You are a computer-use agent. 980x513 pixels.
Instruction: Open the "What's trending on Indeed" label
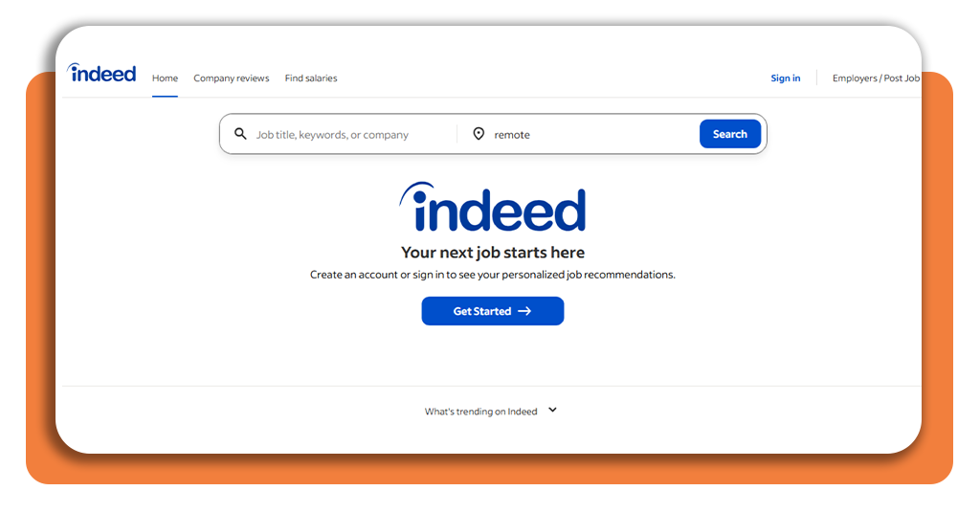click(x=480, y=412)
